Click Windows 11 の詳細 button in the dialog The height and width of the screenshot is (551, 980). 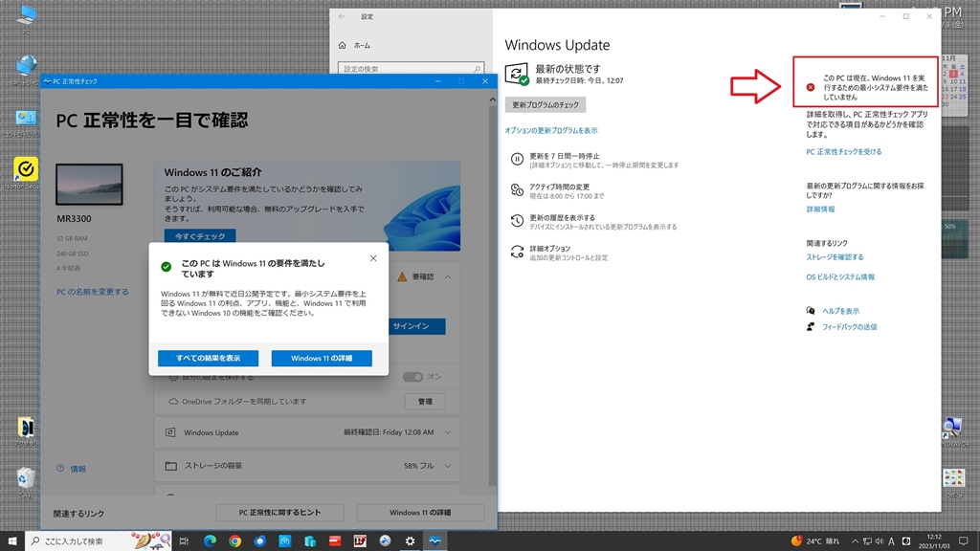tap(322, 358)
